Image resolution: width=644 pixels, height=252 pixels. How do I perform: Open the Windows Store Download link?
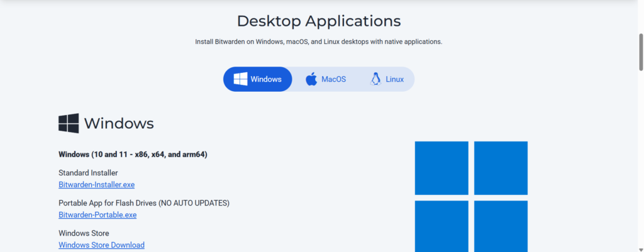[101, 245]
